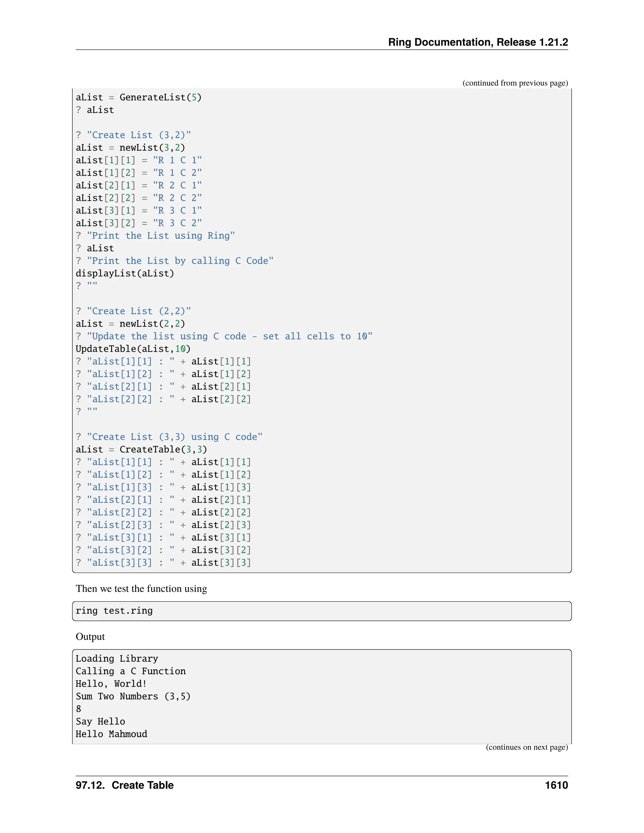Click the 'Output' label

point(90,637)
